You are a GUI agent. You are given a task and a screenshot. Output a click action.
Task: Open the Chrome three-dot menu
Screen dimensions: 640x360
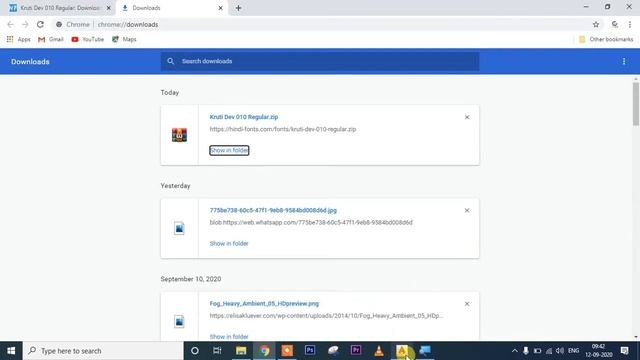pos(630,24)
